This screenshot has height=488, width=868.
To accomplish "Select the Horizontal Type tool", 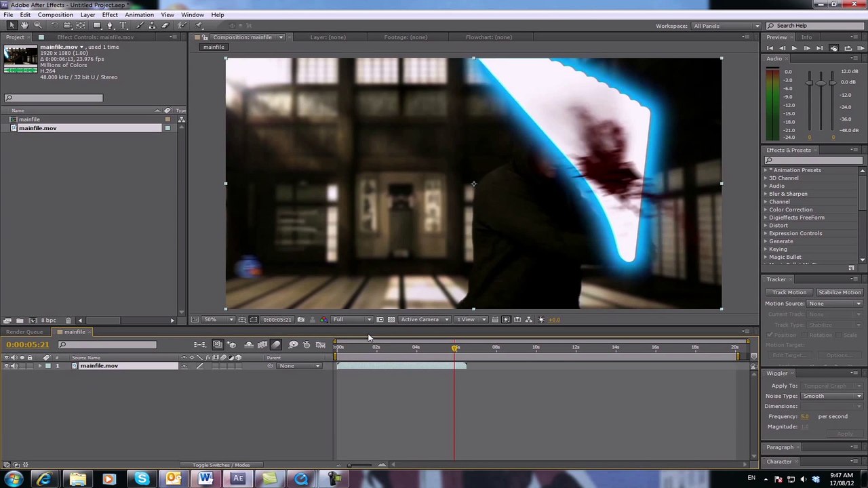I will [123, 26].
